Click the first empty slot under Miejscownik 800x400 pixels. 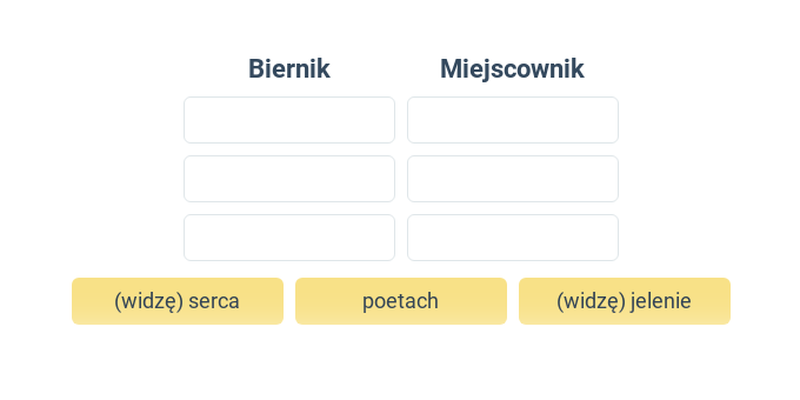(513, 120)
